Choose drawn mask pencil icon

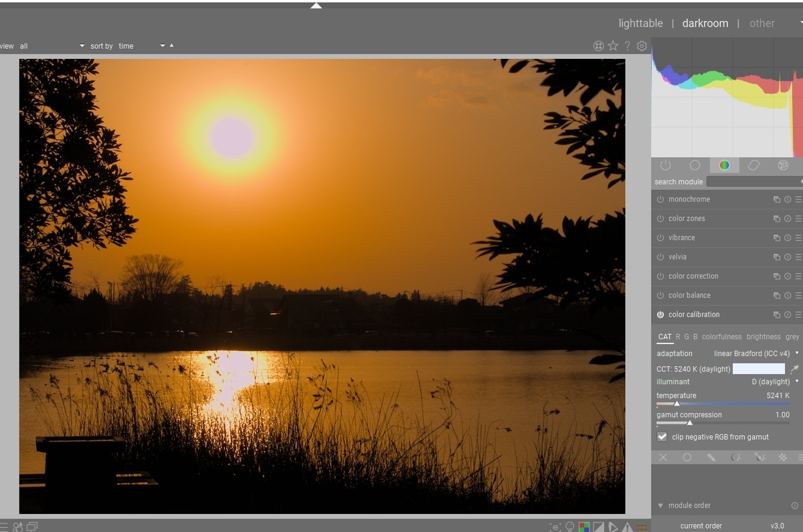[x=711, y=458]
